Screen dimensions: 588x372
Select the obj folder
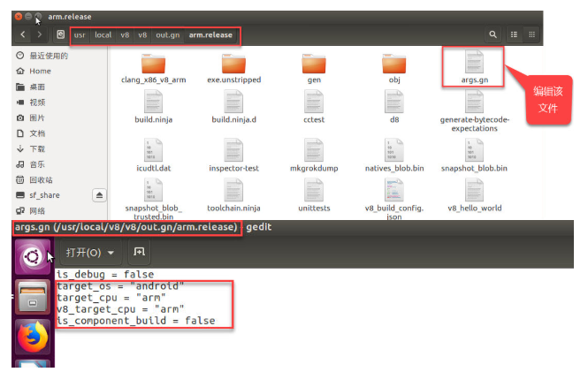click(394, 69)
